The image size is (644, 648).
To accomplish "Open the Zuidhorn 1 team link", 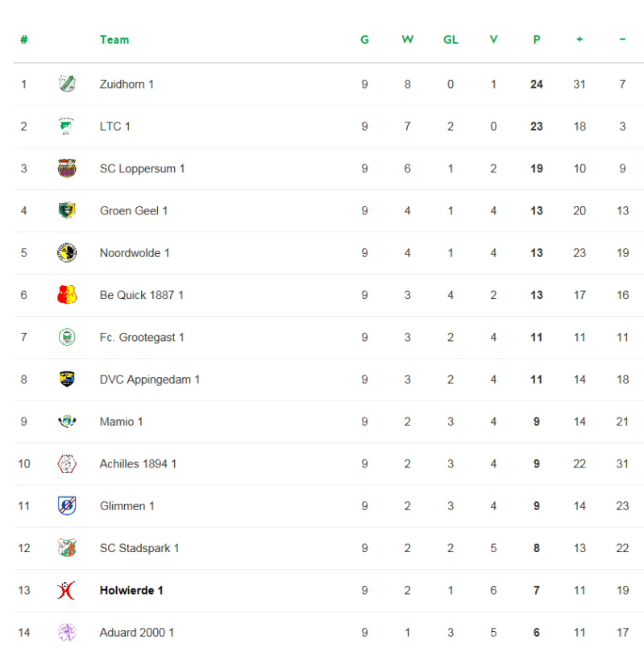I will tap(127, 84).
